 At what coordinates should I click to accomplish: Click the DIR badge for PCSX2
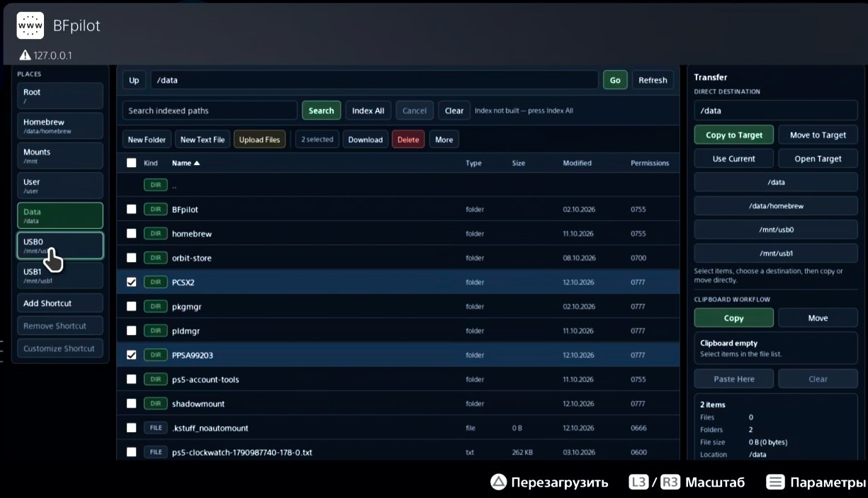pyautogui.click(x=155, y=282)
